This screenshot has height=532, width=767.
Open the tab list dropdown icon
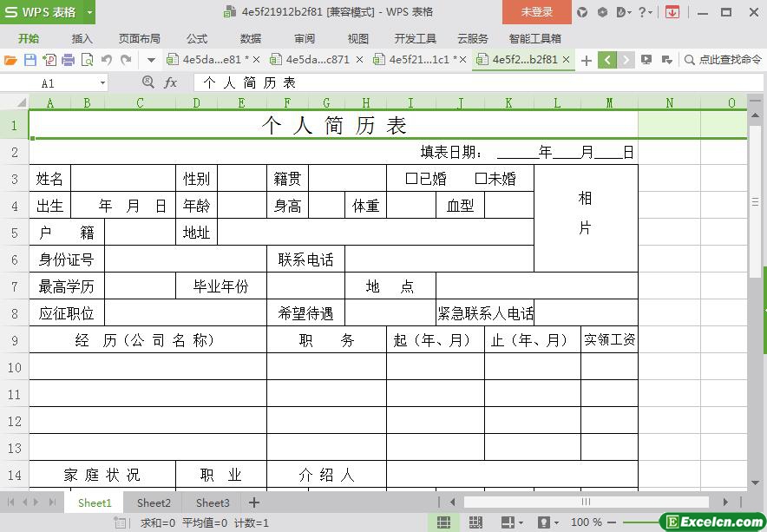coord(666,60)
